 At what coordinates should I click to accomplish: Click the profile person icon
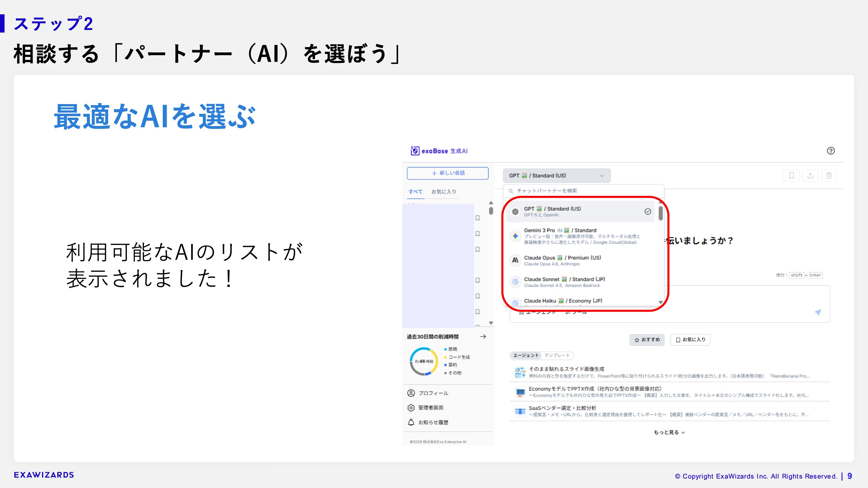pos(411,393)
